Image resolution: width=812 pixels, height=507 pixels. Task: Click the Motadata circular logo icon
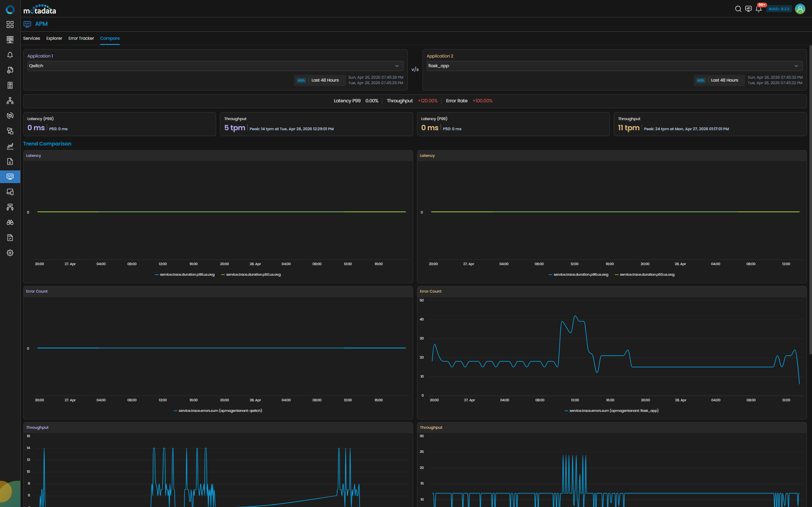point(10,9)
